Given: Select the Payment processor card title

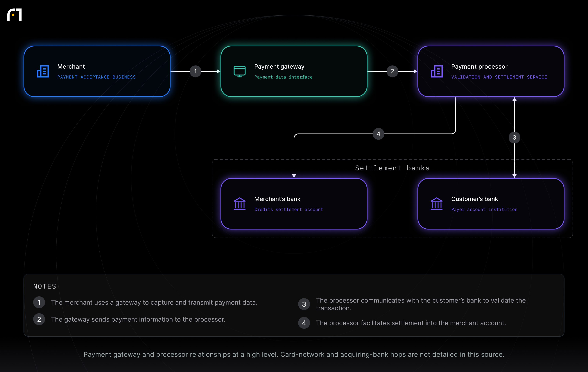Looking at the screenshot, I should point(479,67).
